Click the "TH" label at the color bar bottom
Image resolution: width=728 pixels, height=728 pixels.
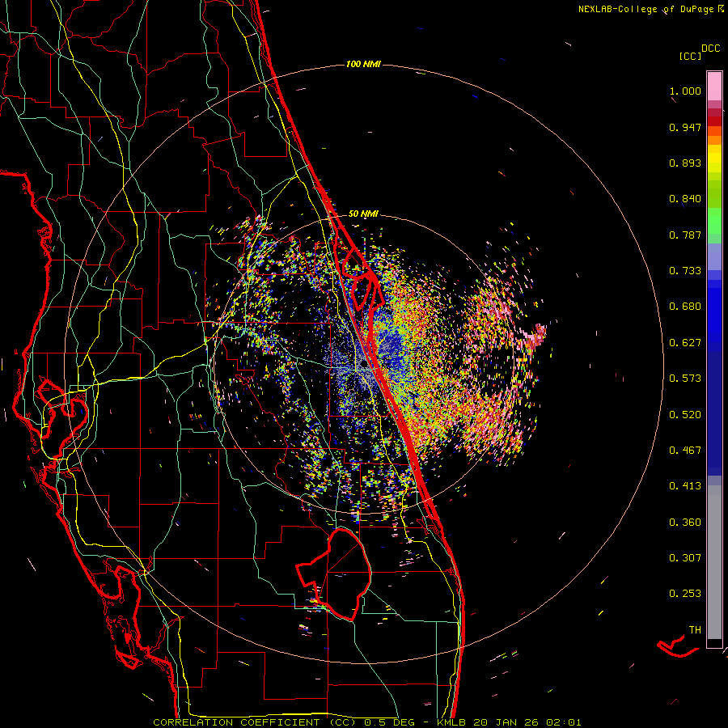[x=695, y=630]
